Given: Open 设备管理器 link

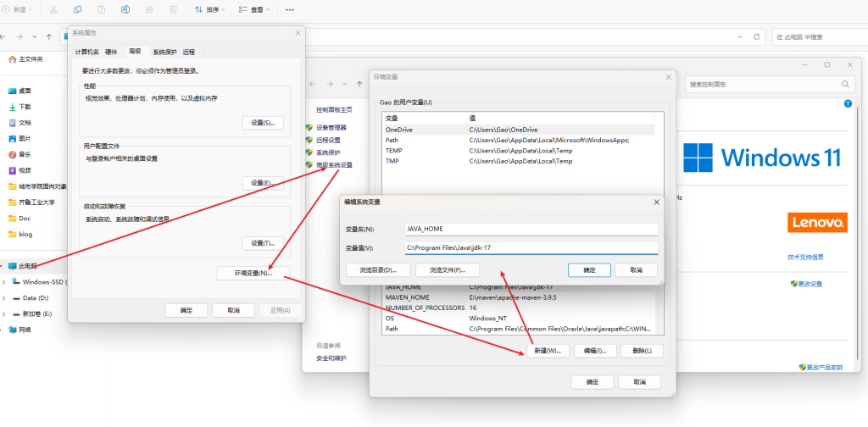Looking at the screenshot, I should click(331, 127).
